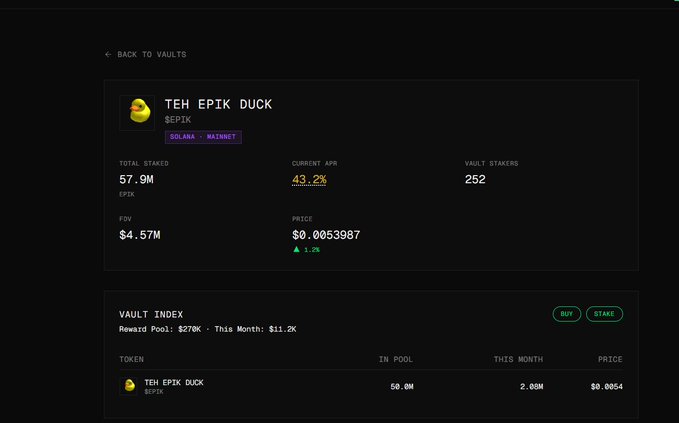Click the Total Staked label
This screenshot has width=679, height=423.
point(144,164)
